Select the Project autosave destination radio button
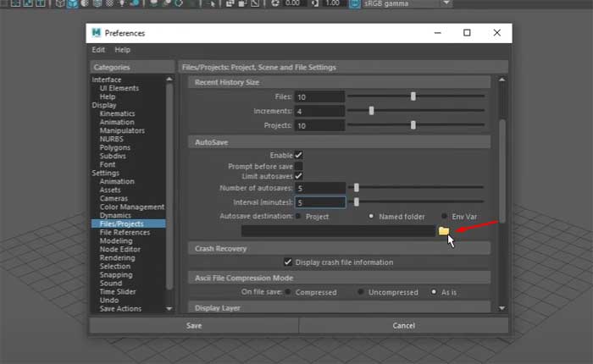Screen dimensions: 593x364 297,217
